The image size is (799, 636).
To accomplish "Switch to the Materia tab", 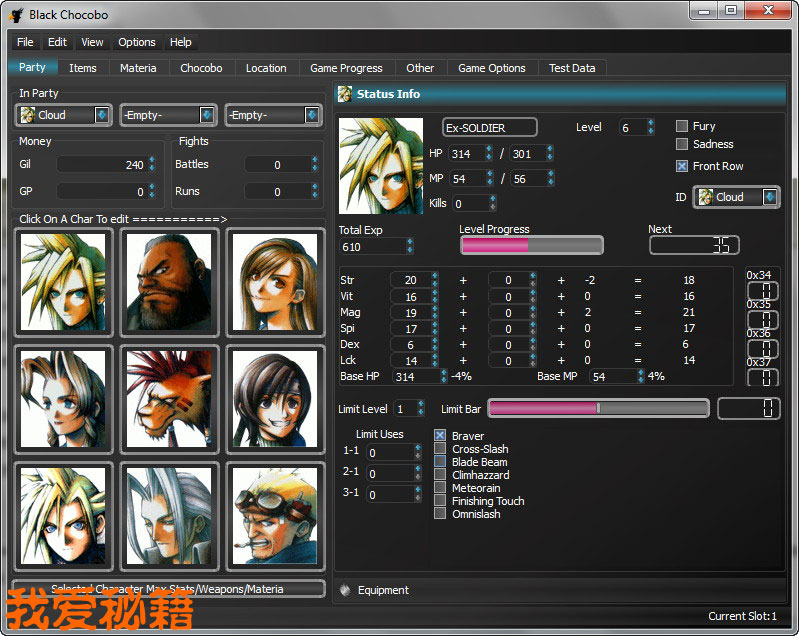I will pyautogui.click(x=138, y=68).
